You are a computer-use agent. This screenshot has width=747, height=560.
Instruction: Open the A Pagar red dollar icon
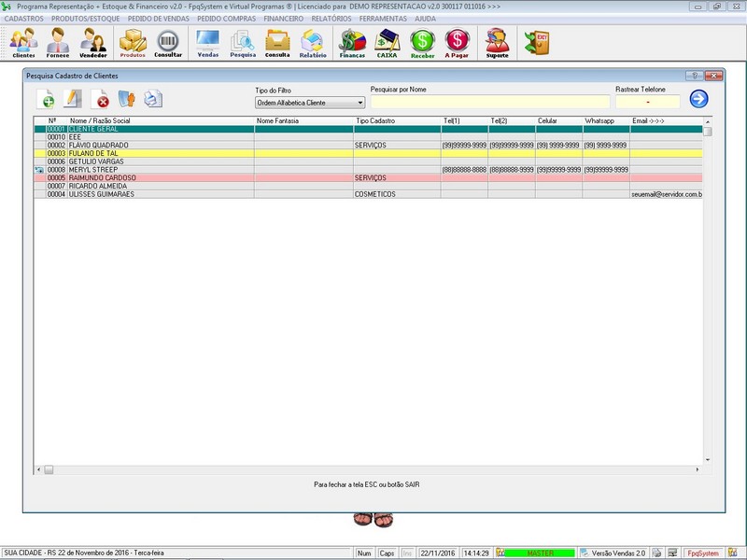click(x=457, y=43)
